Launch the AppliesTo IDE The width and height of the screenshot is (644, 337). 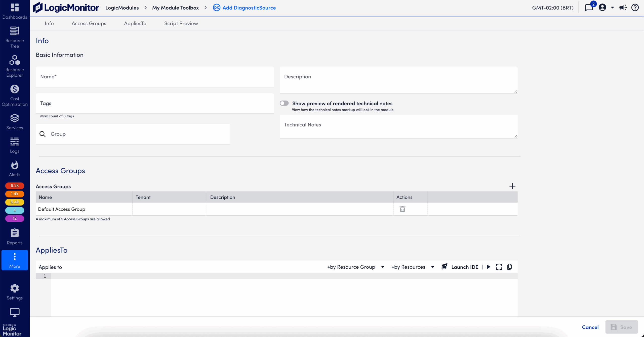click(x=465, y=267)
